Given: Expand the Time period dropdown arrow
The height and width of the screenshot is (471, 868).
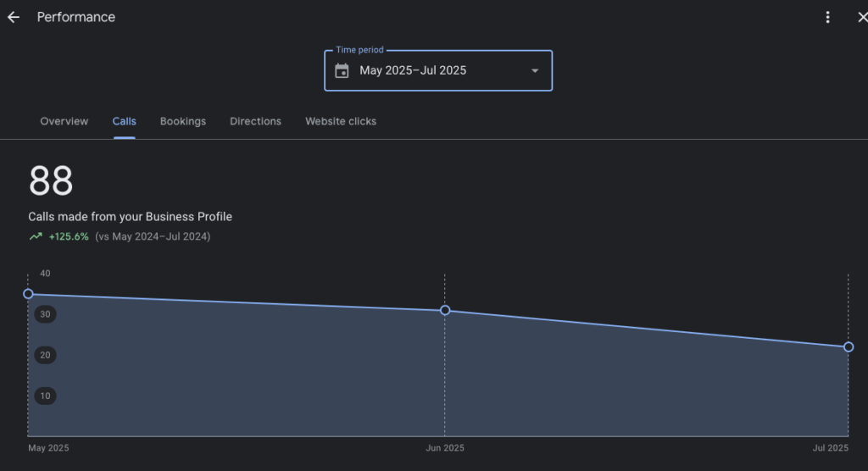Looking at the screenshot, I should click(535, 70).
